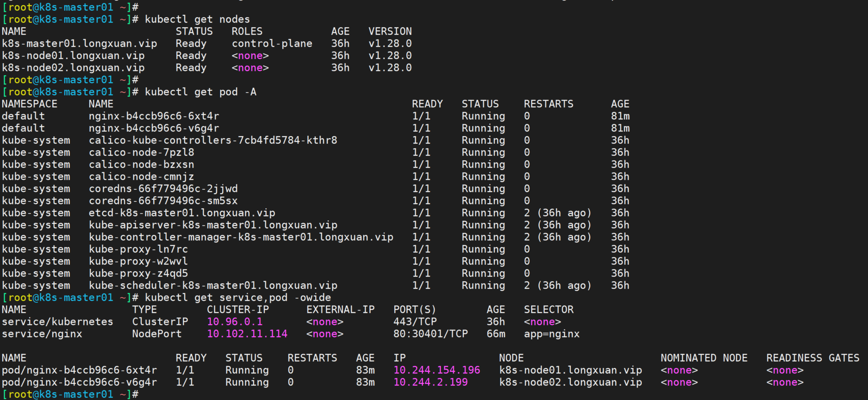Click the "kubectl get service,pod -owide" command
The width and height of the screenshot is (868, 400).
(238, 298)
